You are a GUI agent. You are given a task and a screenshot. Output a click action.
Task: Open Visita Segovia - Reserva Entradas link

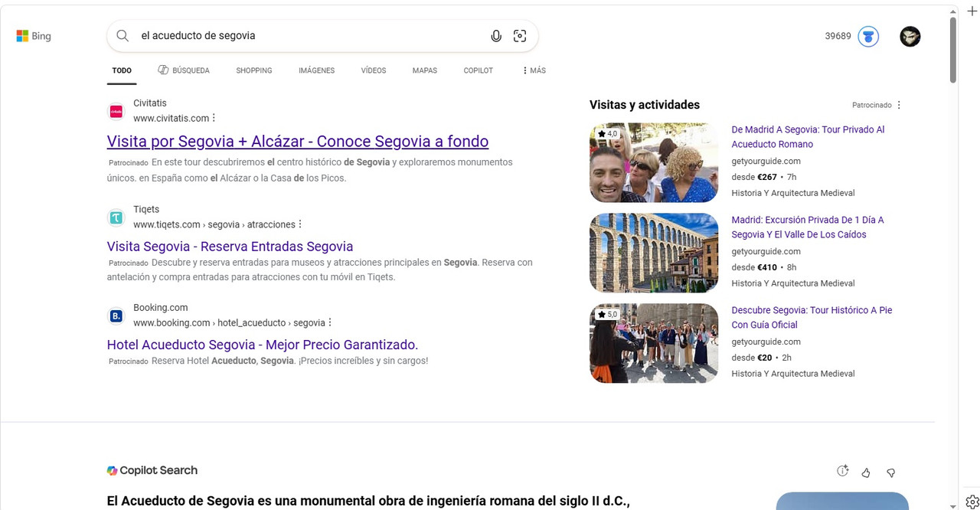[230, 247]
